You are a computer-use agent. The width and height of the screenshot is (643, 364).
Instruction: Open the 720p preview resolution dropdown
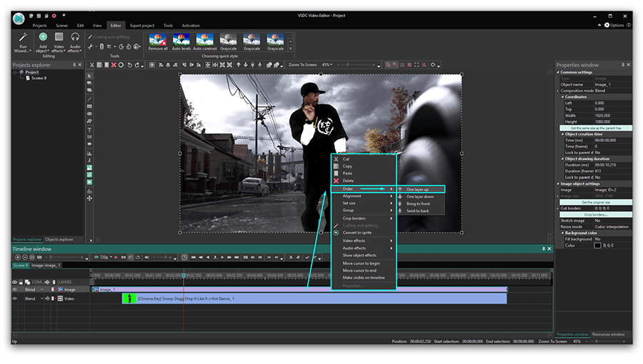[x=104, y=257]
